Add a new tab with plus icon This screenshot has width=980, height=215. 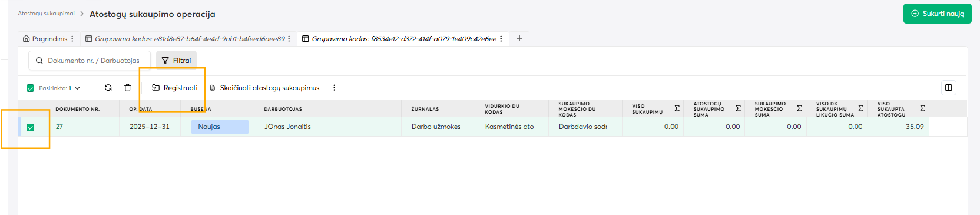[519, 38]
